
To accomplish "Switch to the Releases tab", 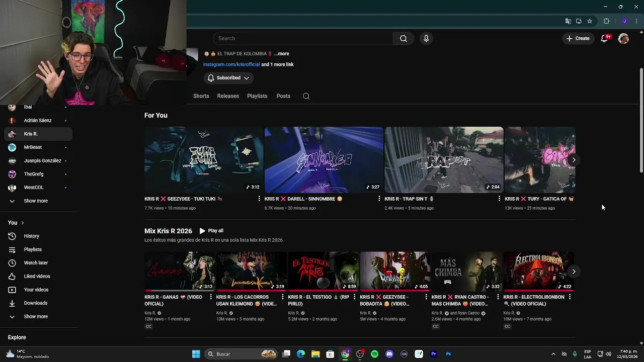I will 228,96.
